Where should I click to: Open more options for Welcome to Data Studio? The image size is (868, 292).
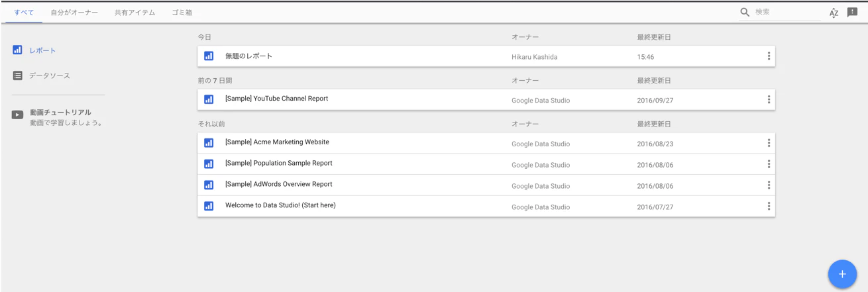click(769, 207)
